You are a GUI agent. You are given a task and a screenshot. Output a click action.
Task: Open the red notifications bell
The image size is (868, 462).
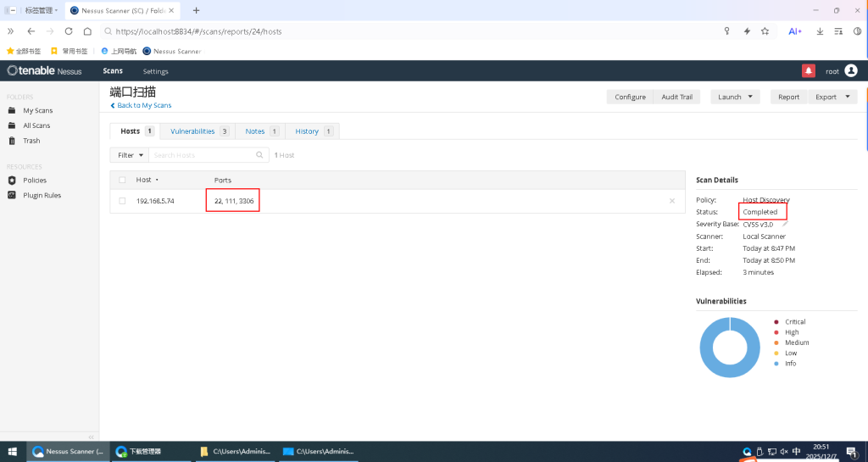pos(808,71)
